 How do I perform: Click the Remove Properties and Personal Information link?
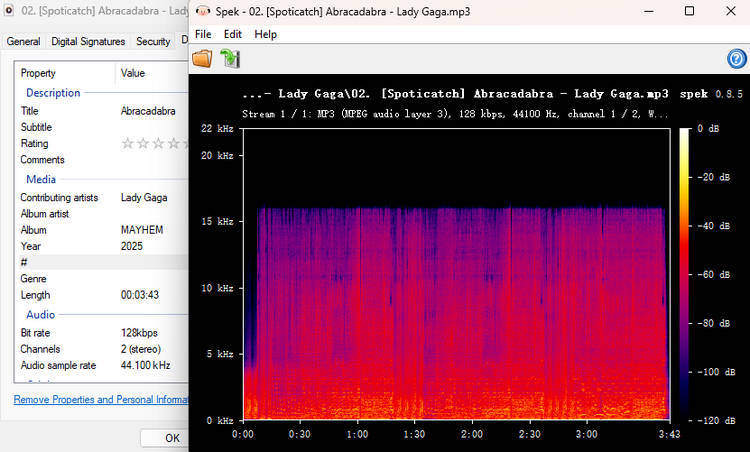click(x=101, y=399)
